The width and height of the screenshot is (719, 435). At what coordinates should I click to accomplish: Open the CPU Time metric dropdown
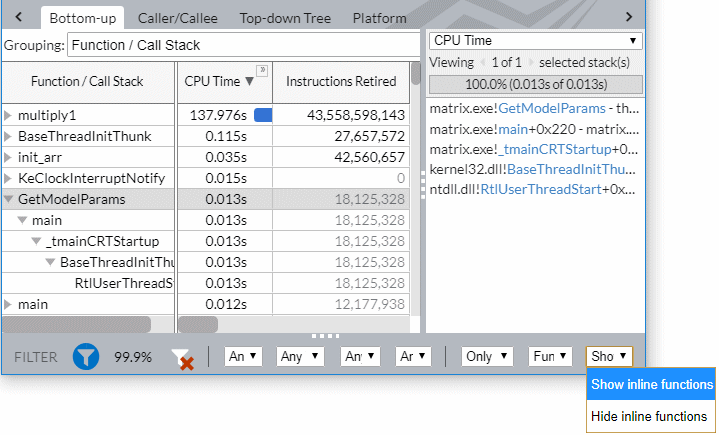click(x=535, y=41)
